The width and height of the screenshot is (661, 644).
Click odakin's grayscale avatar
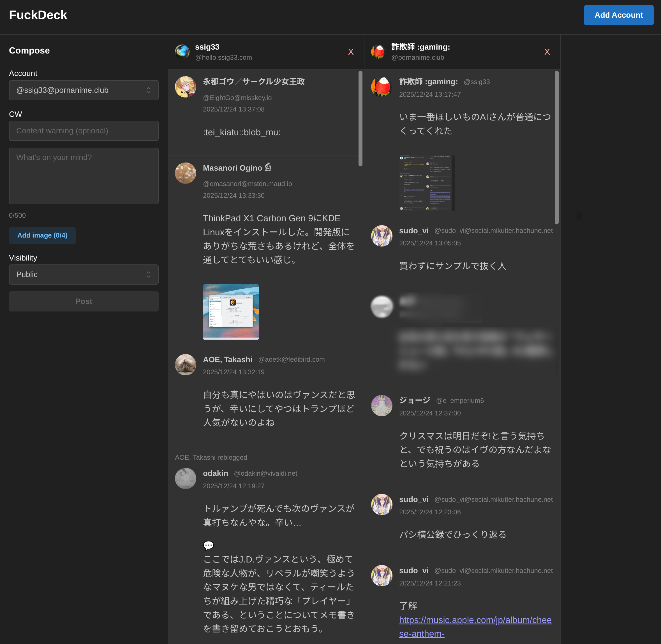pyautogui.click(x=186, y=478)
